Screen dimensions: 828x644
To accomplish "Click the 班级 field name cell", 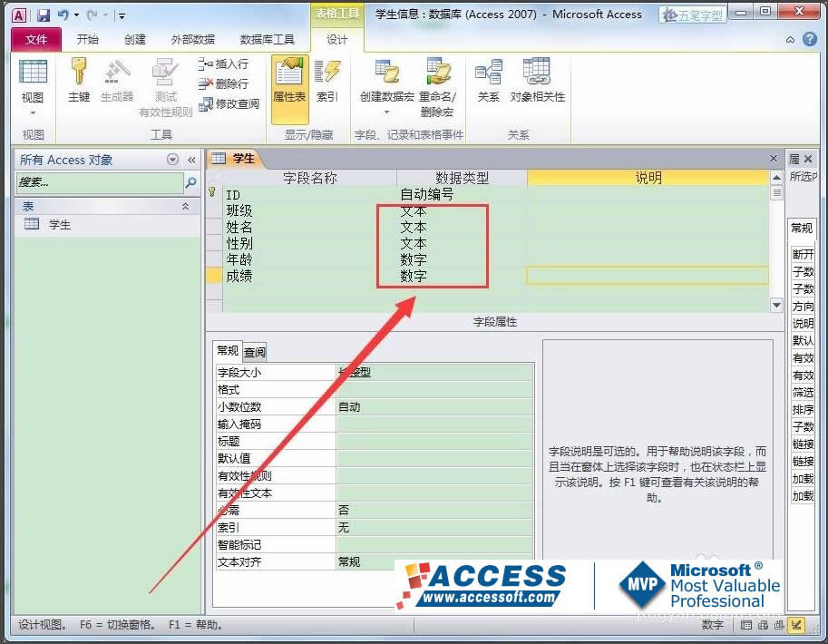I will (x=309, y=210).
